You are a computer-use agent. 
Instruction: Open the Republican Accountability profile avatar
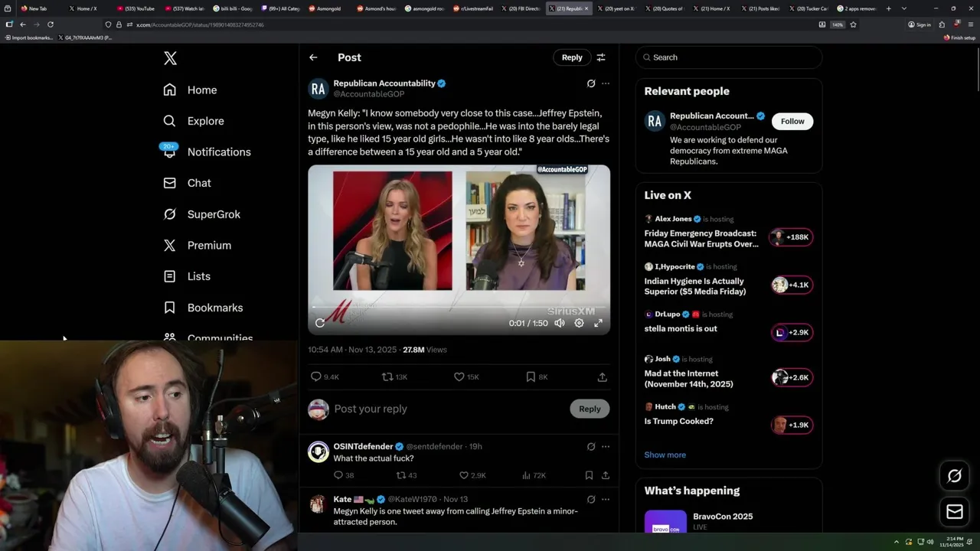pos(318,89)
